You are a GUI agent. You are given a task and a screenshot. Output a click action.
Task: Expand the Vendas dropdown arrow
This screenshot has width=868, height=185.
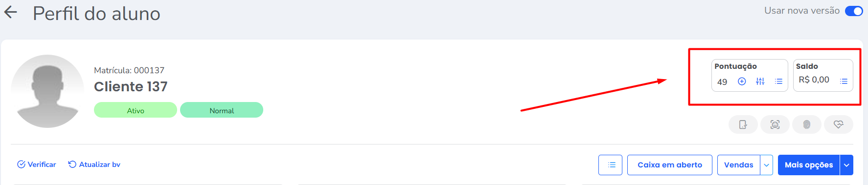pyautogui.click(x=766, y=165)
